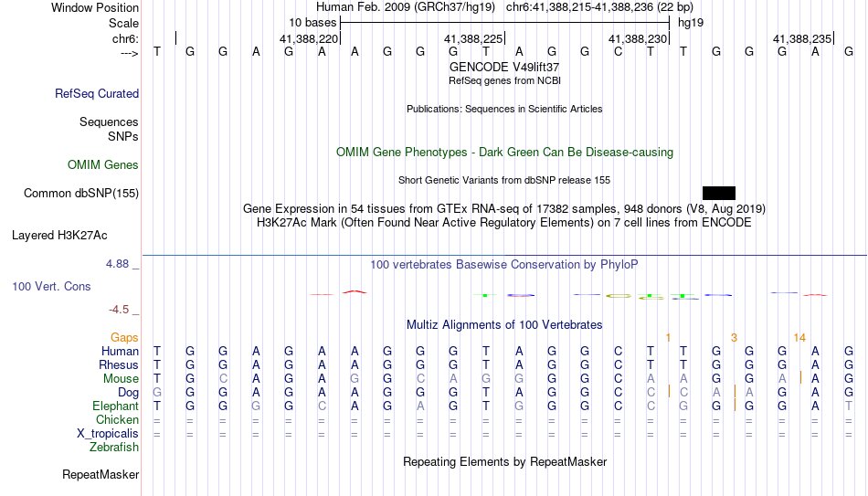Select the Rhesus alignment row label
This screenshot has width=868, height=496.
(119, 364)
